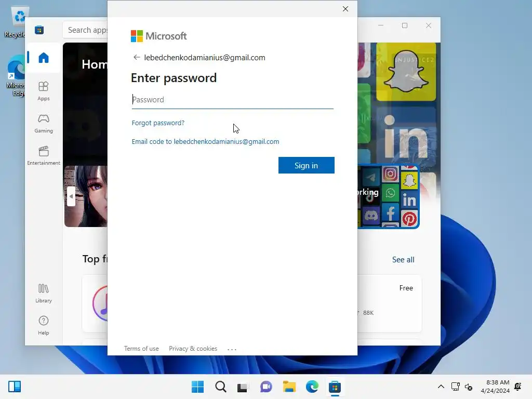Open notification center bell icon
This screenshot has width=532, height=399.
point(518,387)
